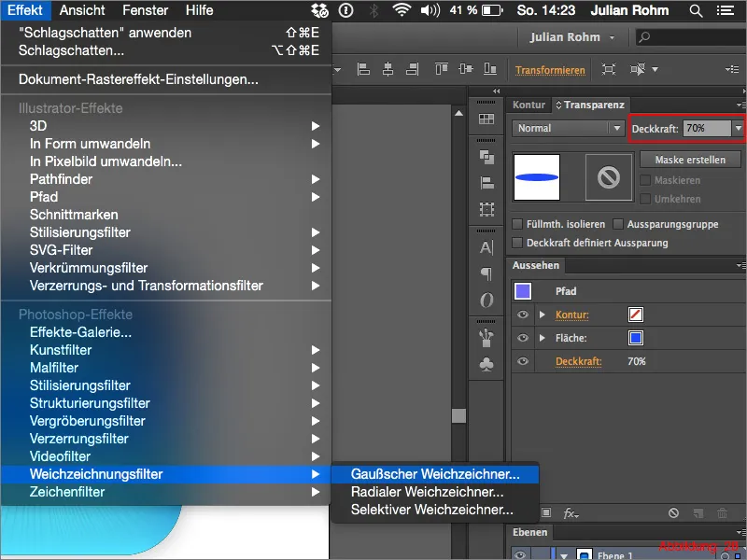Open the Paragraph panel icon
Image resolution: width=747 pixels, height=560 pixels.
click(486, 273)
